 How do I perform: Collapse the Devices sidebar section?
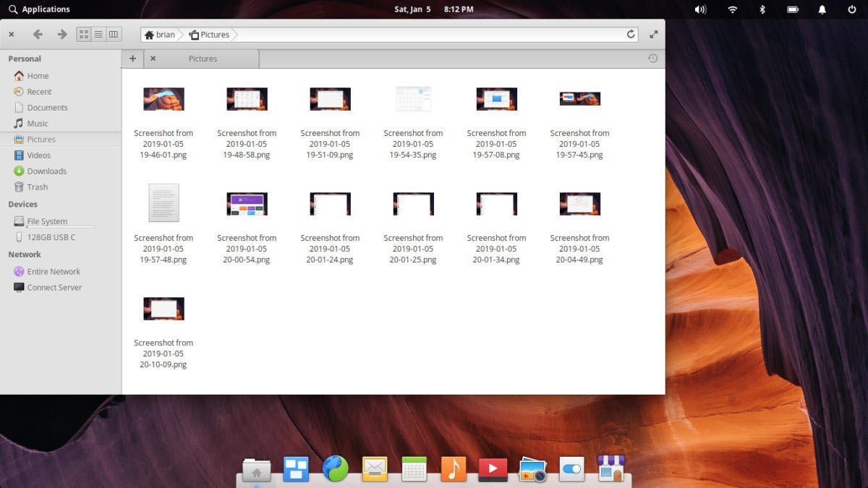(x=22, y=205)
